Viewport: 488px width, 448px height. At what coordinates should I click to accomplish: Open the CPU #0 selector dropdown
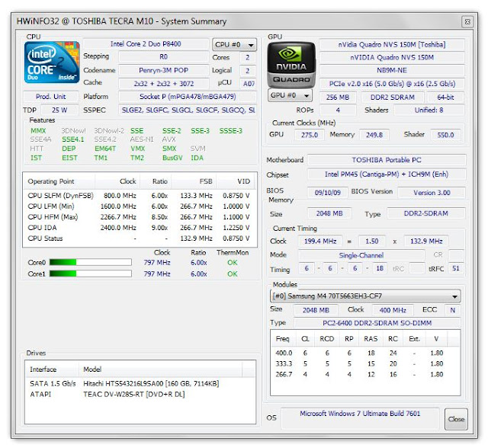click(234, 45)
